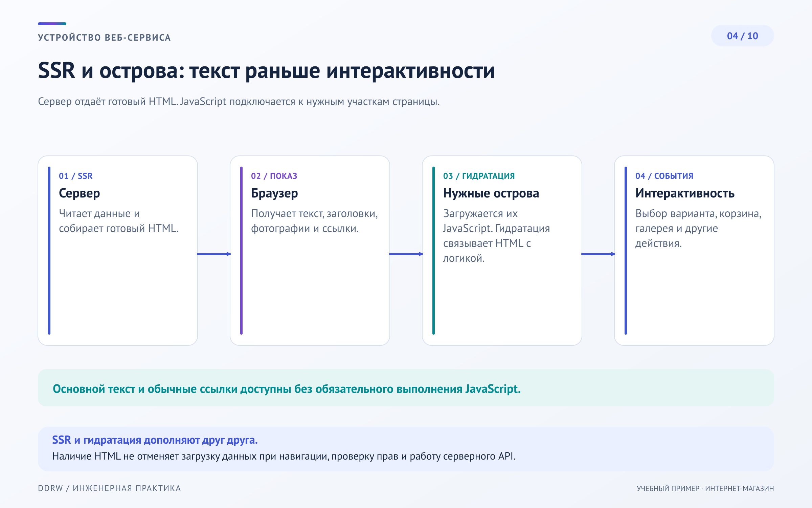
Task: Click the step label '02 / ПОКАЗ'
Action: coord(274,176)
